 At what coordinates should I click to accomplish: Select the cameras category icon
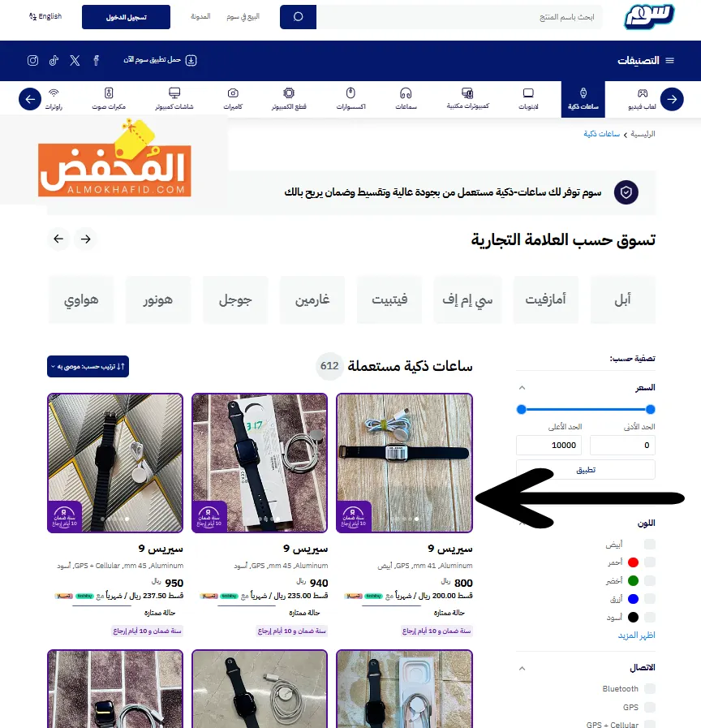233,93
